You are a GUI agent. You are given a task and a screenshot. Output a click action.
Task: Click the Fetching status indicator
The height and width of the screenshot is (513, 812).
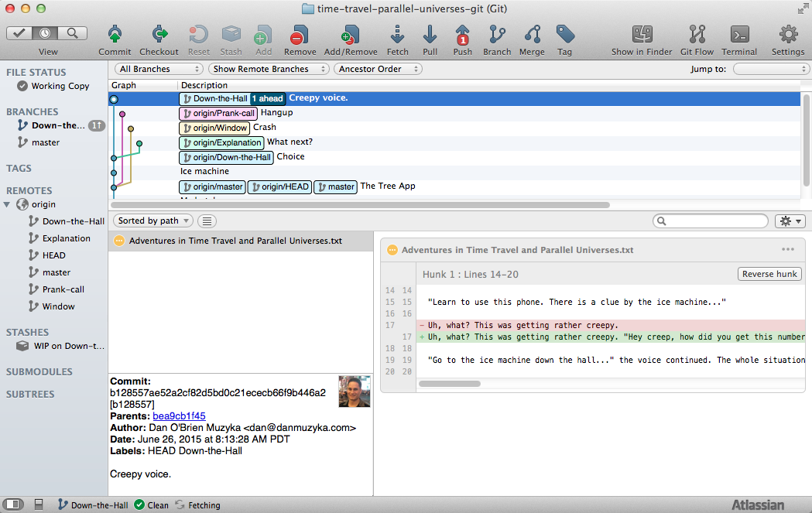pyautogui.click(x=197, y=504)
